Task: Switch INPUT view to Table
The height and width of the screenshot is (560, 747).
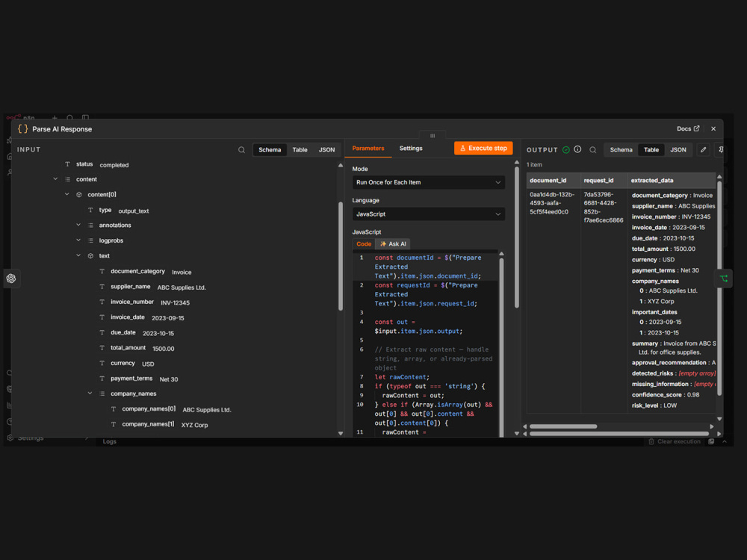Action: (x=300, y=150)
